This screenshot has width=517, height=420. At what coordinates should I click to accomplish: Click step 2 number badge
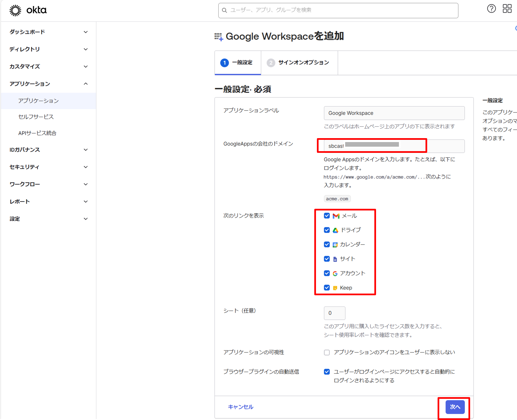coord(271,63)
